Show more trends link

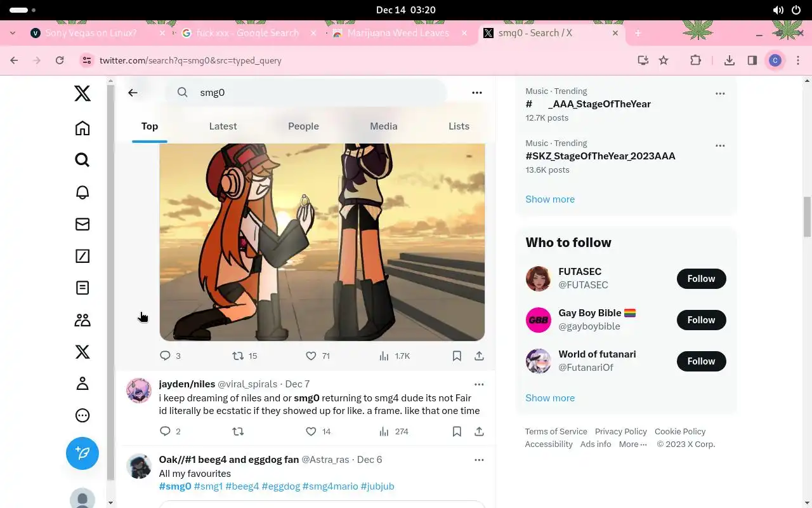coord(550,199)
